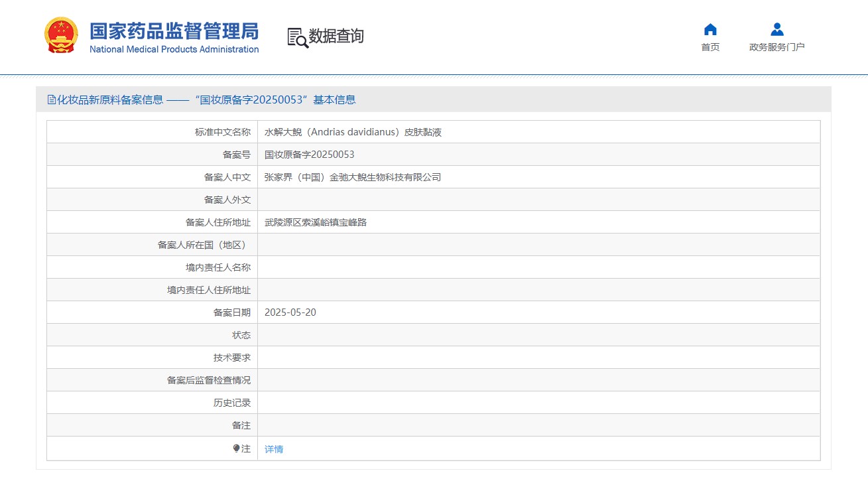Click the user portal person icon
The height and width of the screenshot is (477, 868).
tap(777, 29)
